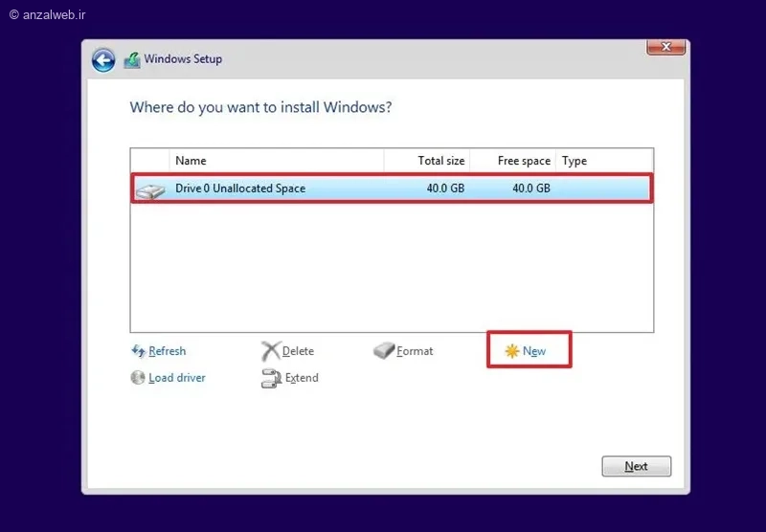The height and width of the screenshot is (532, 766).
Task: Click the drive icon beside Drive 0
Action: 150,190
